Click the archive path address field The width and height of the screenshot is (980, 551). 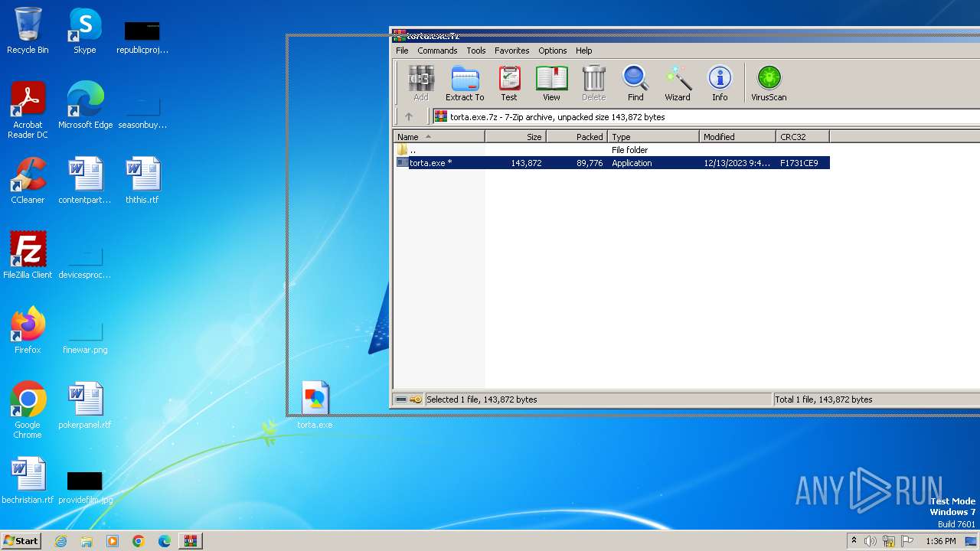[x=704, y=117]
